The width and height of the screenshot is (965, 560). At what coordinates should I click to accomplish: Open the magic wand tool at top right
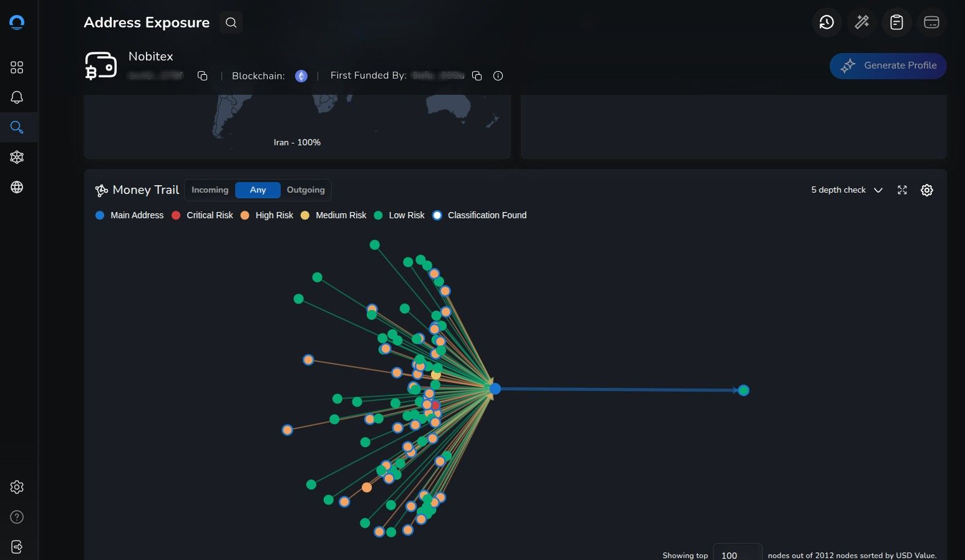[x=861, y=22]
